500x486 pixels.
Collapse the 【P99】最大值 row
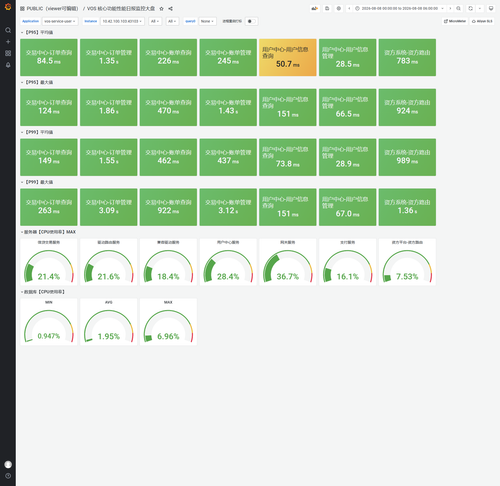37,182
